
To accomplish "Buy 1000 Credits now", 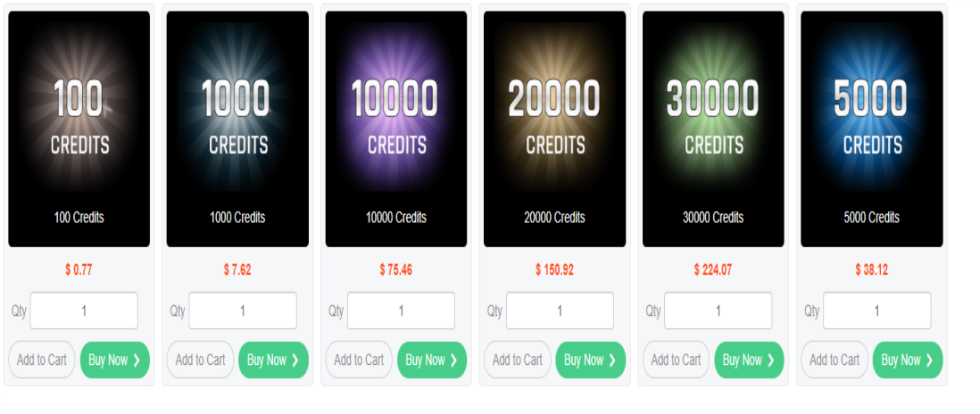I will pos(274,360).
